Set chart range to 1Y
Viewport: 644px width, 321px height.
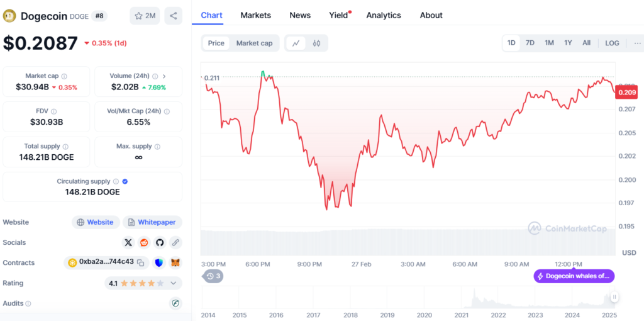pyautogui.click(x=568, y=43)
